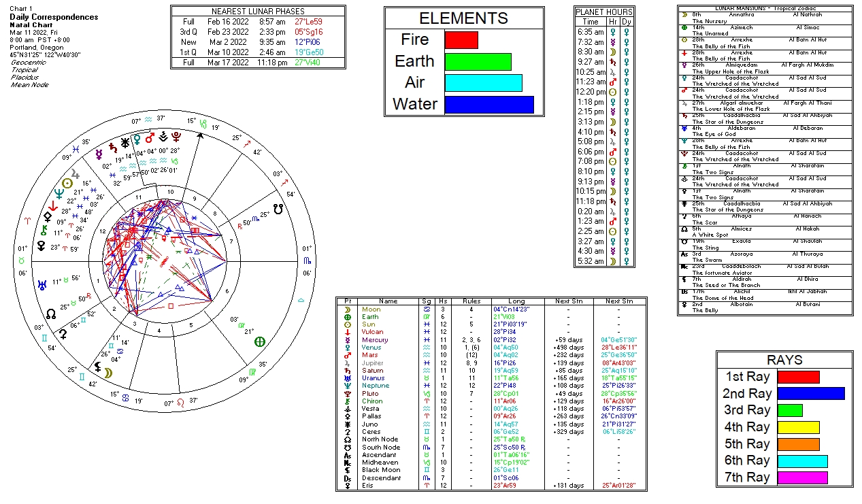Click the green Chiron key glyph in the wheel
The width and height of the screenshot is (862, 504).
coord(45,229)
